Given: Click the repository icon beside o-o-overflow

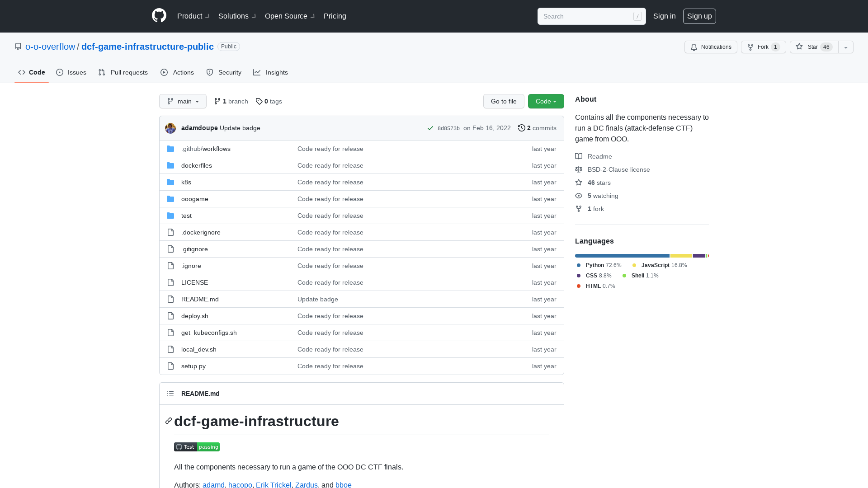Looking at the screenshot, I should point(18,47).
